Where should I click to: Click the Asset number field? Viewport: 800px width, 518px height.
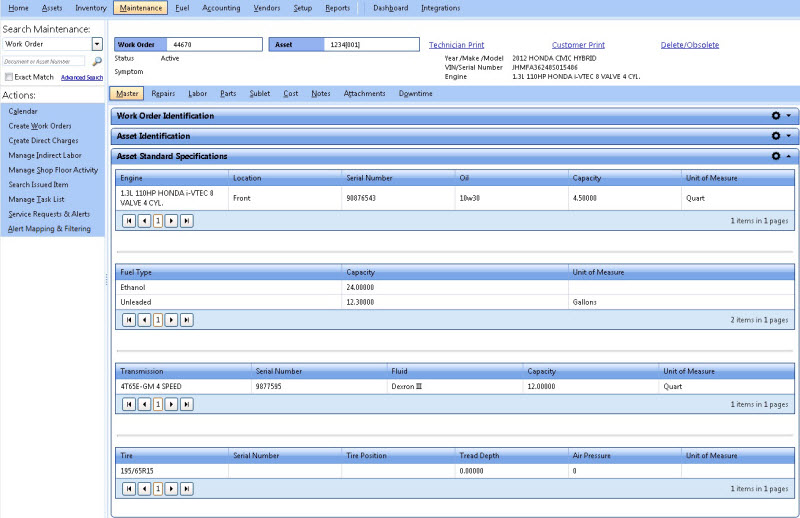pos(371,44)
